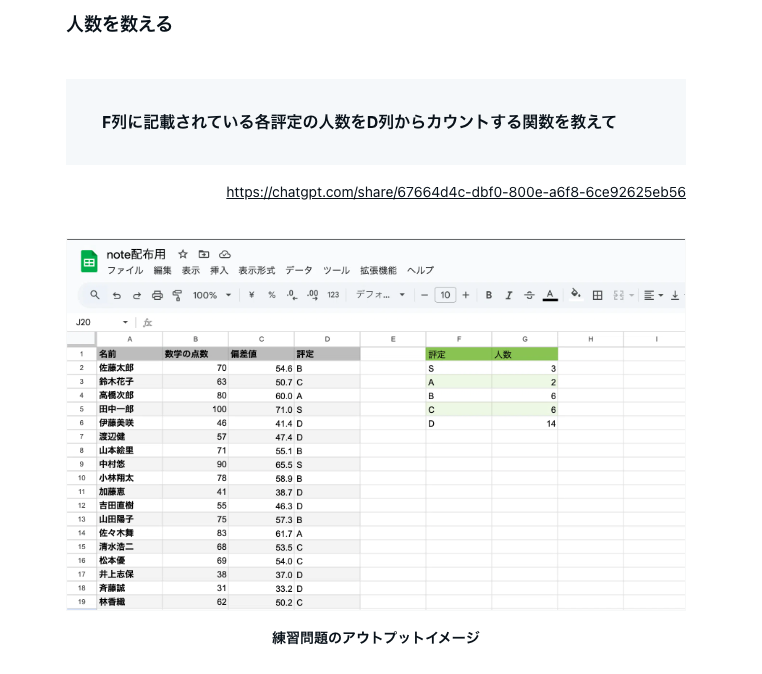Screen dimensions: 762x674
Task: Open the ツール menu
Action: 336,270
